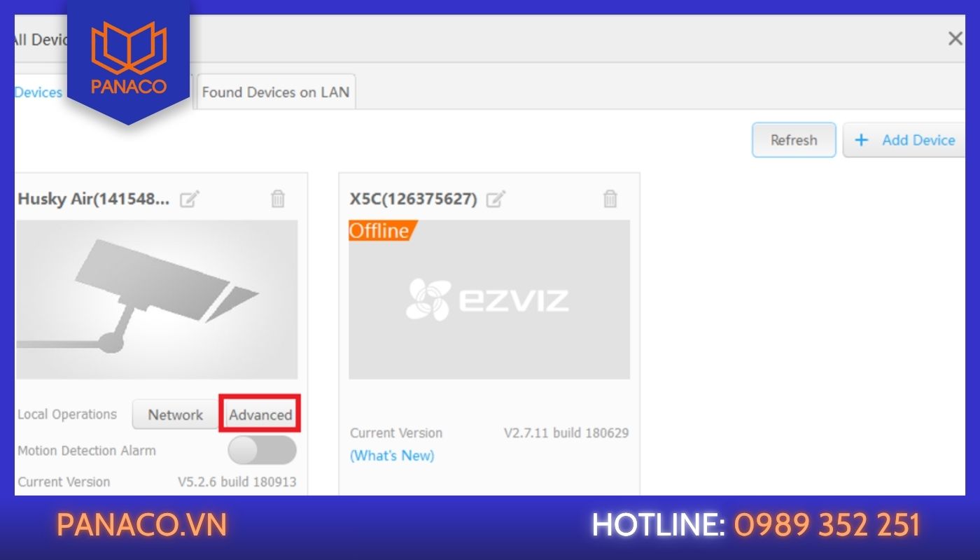This screenshot has height=560, width=980.
Task: Open the Found Devices on LAN tab
Action: 276,92
